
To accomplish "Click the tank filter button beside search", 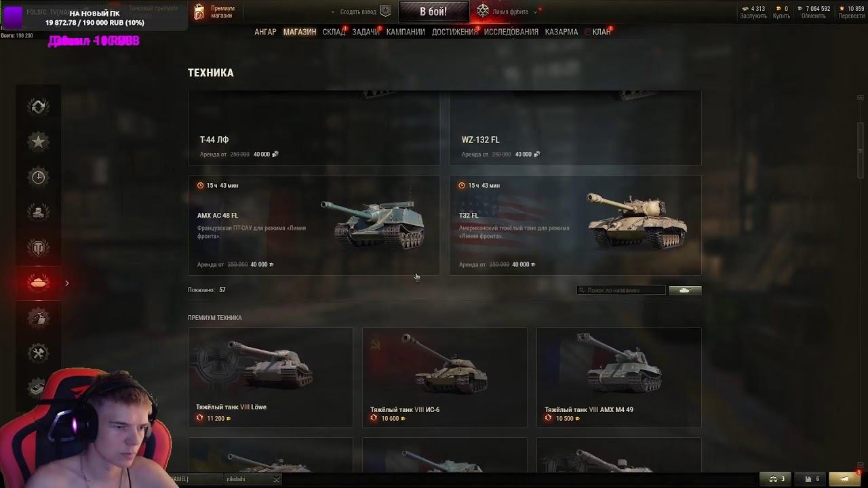I will click(685, 290).
